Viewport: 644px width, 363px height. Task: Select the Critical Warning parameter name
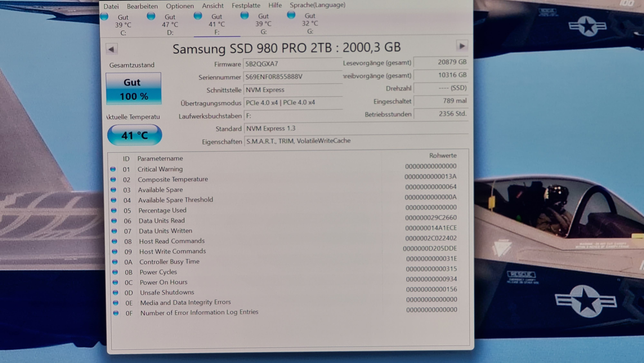coord(160,169)
